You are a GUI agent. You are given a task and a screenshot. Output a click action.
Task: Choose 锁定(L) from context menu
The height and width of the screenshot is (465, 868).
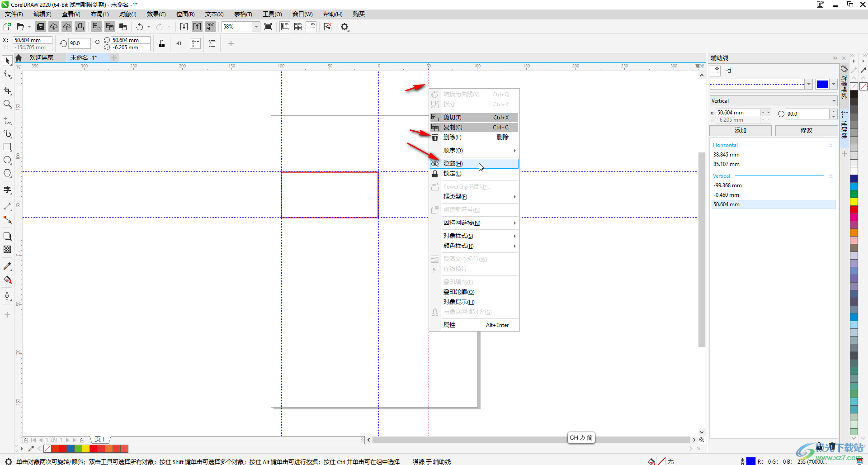[x=474, y=173]
